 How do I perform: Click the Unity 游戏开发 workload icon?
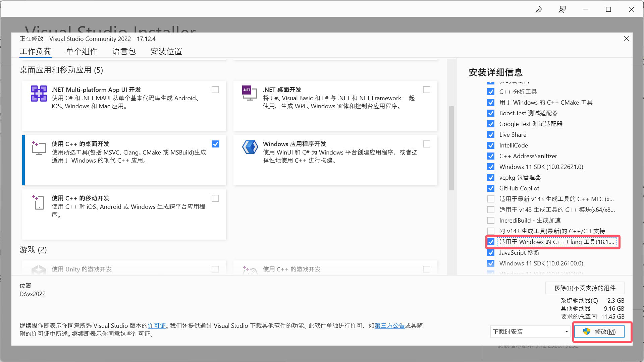[x=39, y=271]
